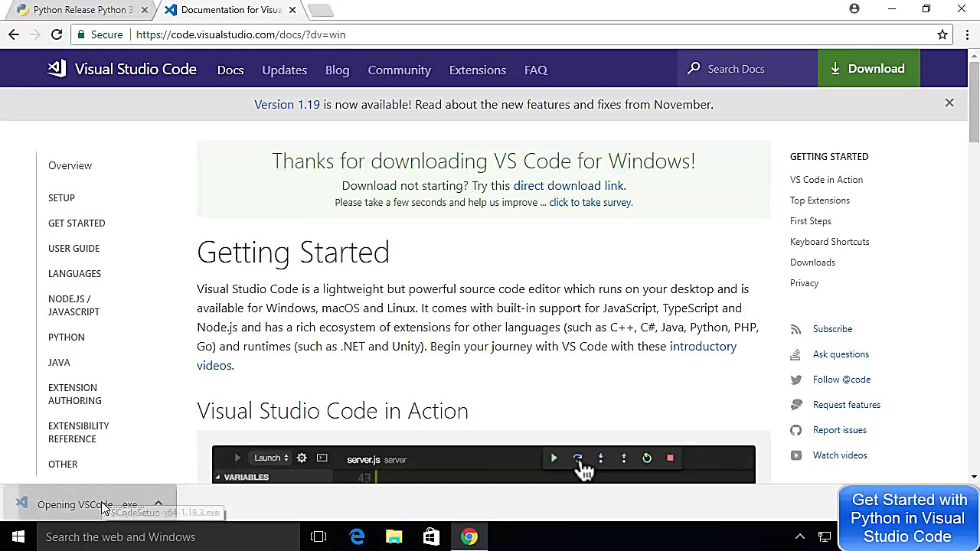Open the Windows Start menu
Screen dimensions: 980x551
tap(18, 536)
